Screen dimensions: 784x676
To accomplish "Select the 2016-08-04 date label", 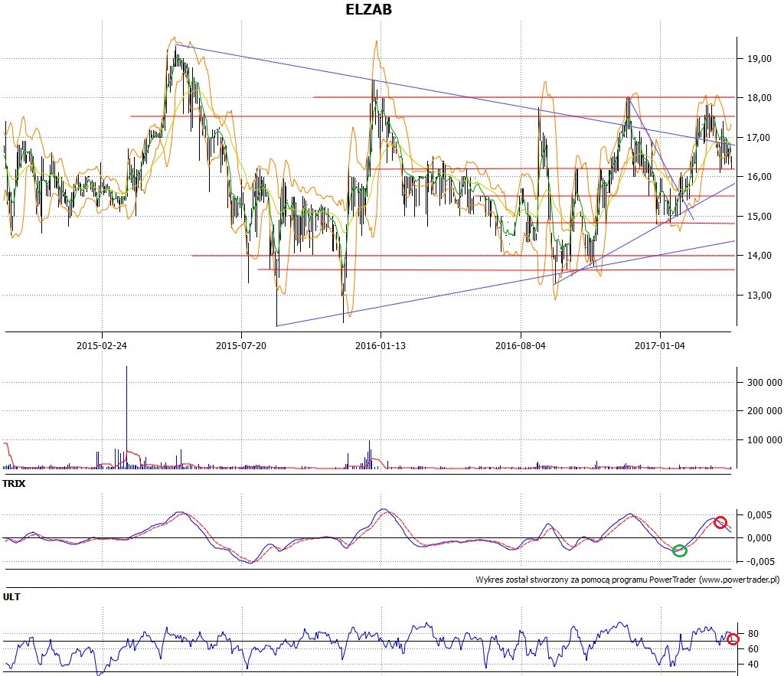I will pos(521,345).
